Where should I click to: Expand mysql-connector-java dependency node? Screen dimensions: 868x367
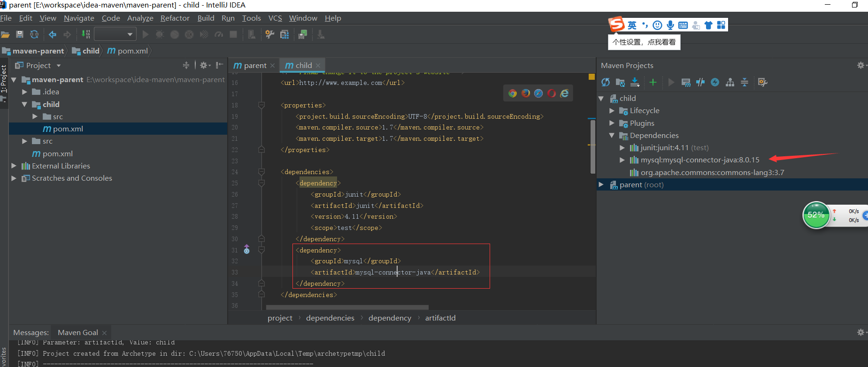pyautogui.click(x=622, y=160)
